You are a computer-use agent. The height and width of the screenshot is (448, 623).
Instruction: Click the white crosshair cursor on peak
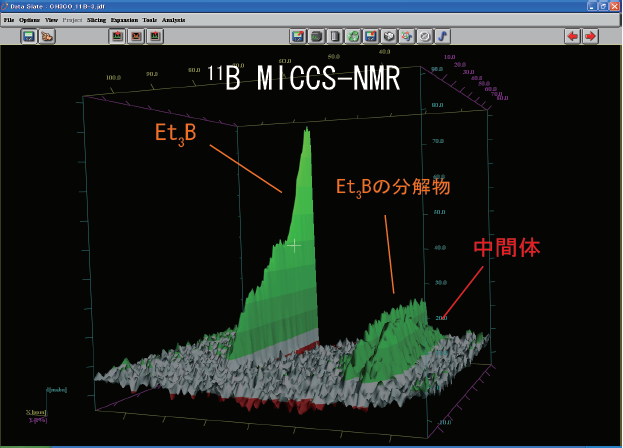(294, 244)
